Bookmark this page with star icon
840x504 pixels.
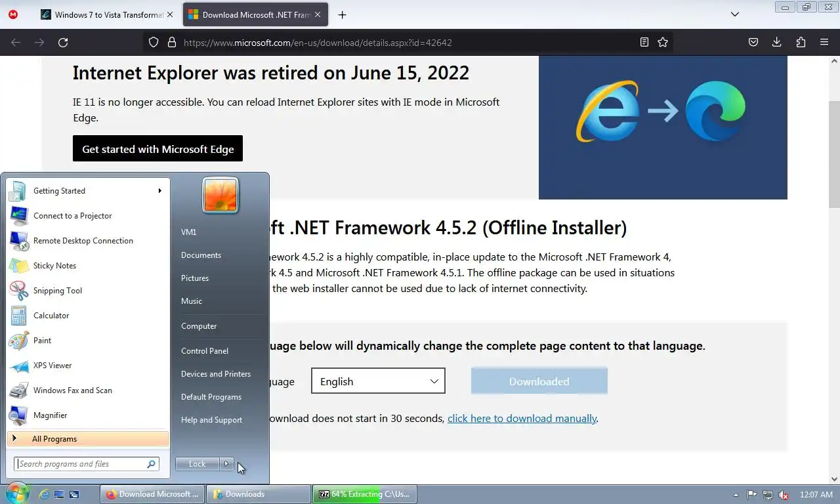point(663,42)
